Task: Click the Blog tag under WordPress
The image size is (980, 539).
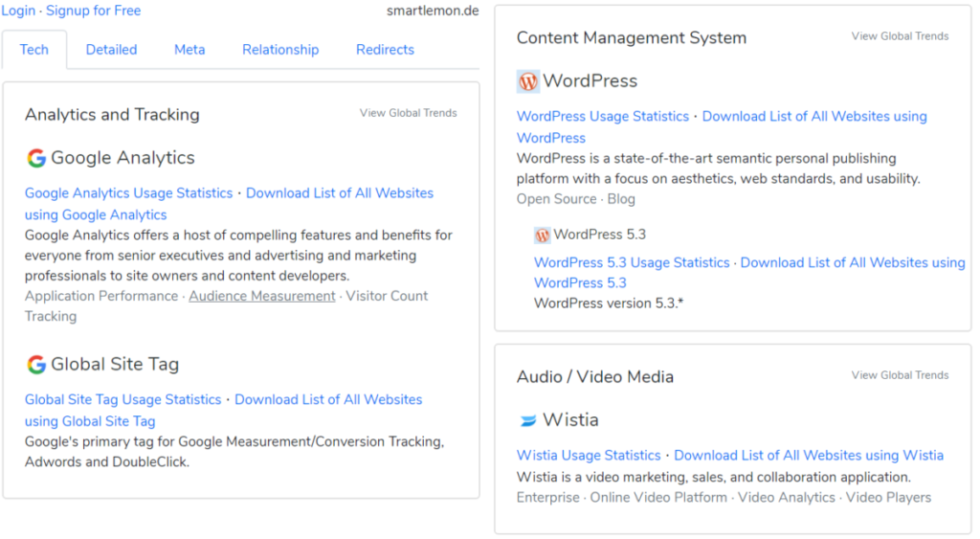Action: tap(621, 199)
